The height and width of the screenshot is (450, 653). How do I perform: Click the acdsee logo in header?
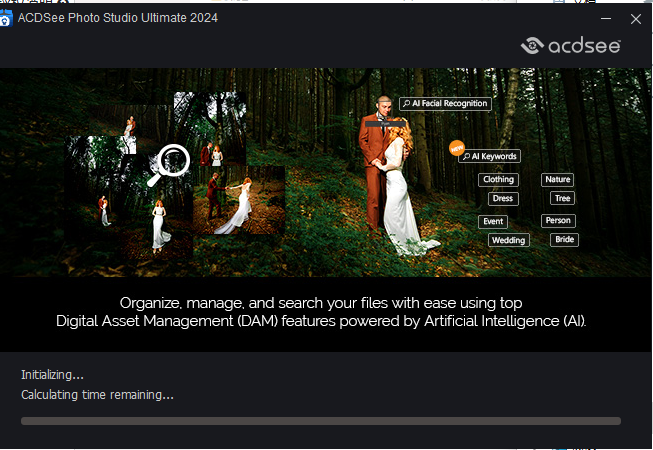(571, 45)
